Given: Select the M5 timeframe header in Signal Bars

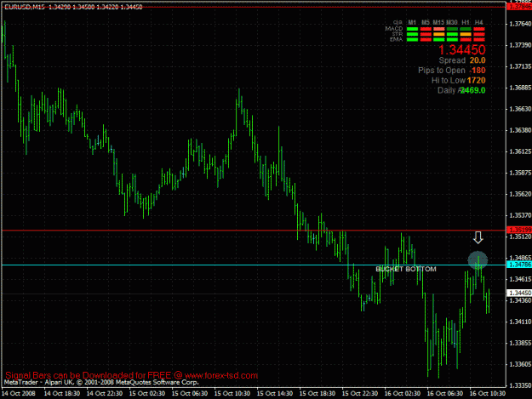Looking at the screenshot, I should (426, 22).
